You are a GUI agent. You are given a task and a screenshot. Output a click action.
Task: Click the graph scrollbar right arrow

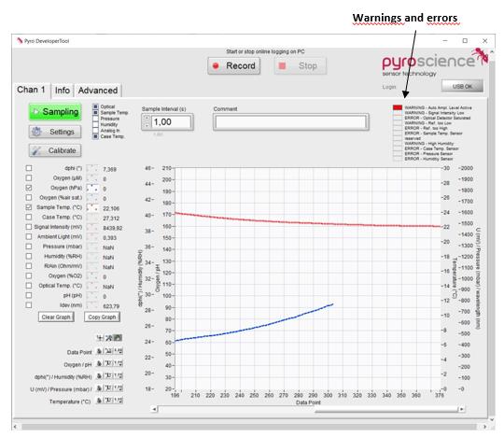[x=462, y=409]
